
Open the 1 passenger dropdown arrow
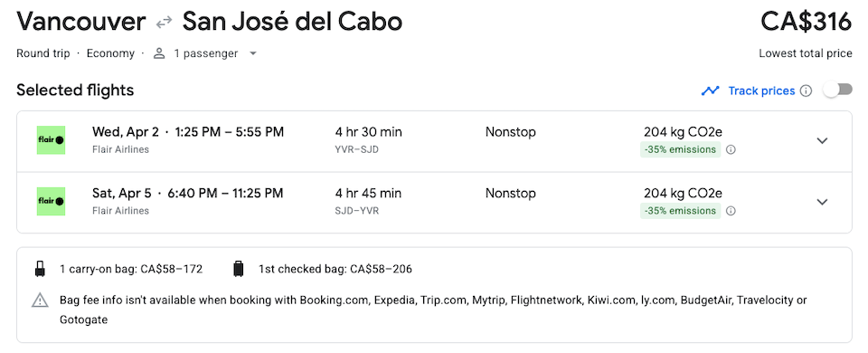pos(253,53)
